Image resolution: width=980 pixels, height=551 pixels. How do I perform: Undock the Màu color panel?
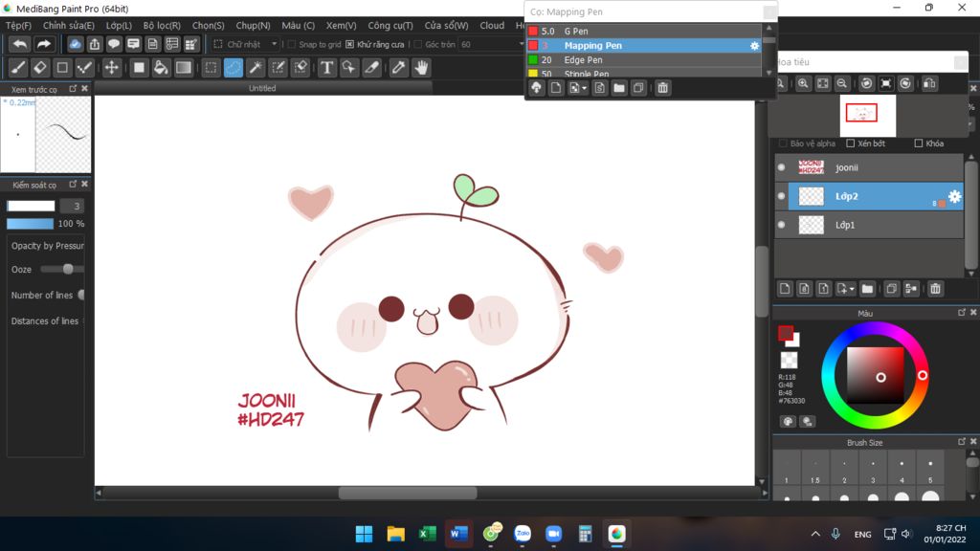tap(961, 313)
